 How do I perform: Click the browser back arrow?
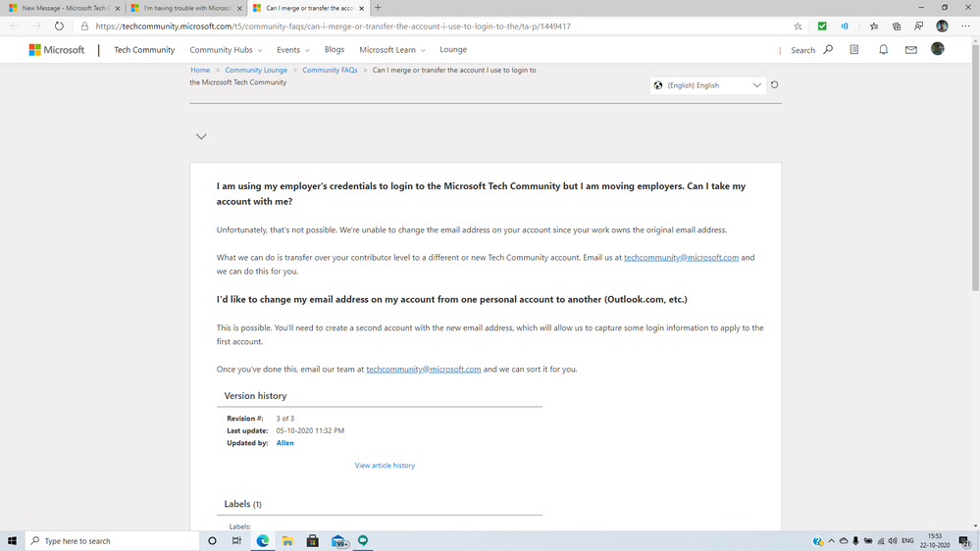[x=15, y=26]
